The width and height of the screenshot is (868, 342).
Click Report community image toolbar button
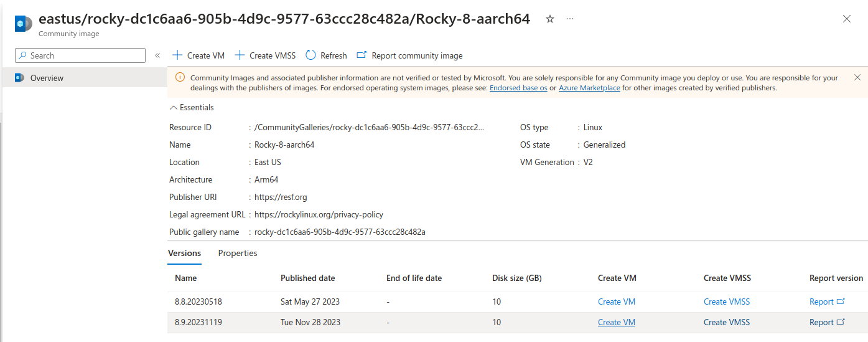click(x=409, y=55)
